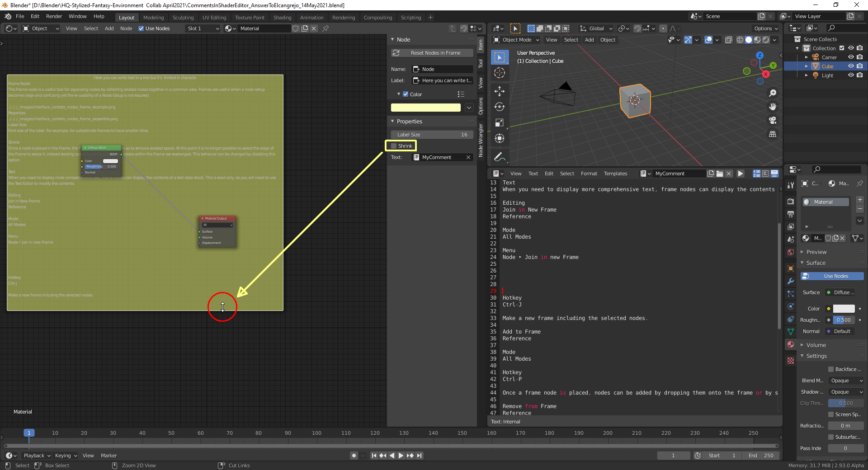Screen dimensions: 868x470
Task: Open the Render Properties tab
Action: pos(790,201)
